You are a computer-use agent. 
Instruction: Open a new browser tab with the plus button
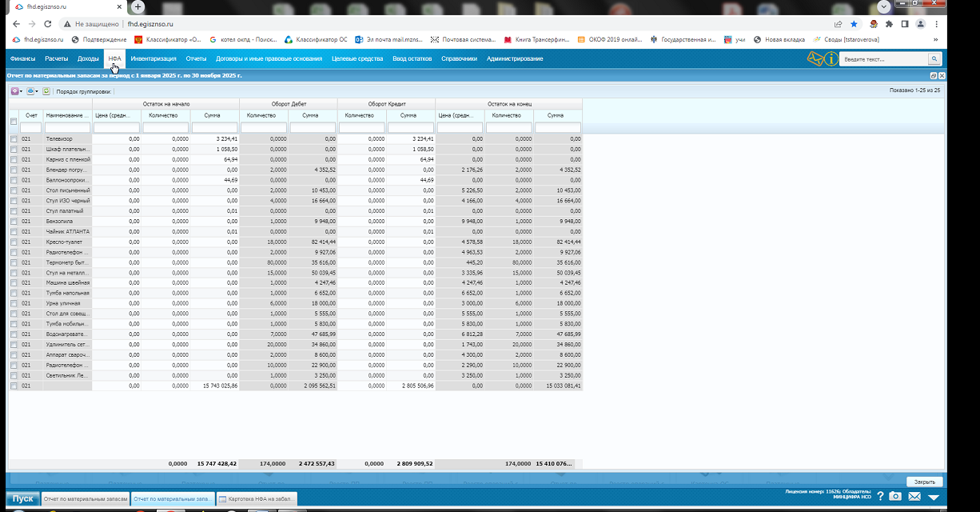137,6
